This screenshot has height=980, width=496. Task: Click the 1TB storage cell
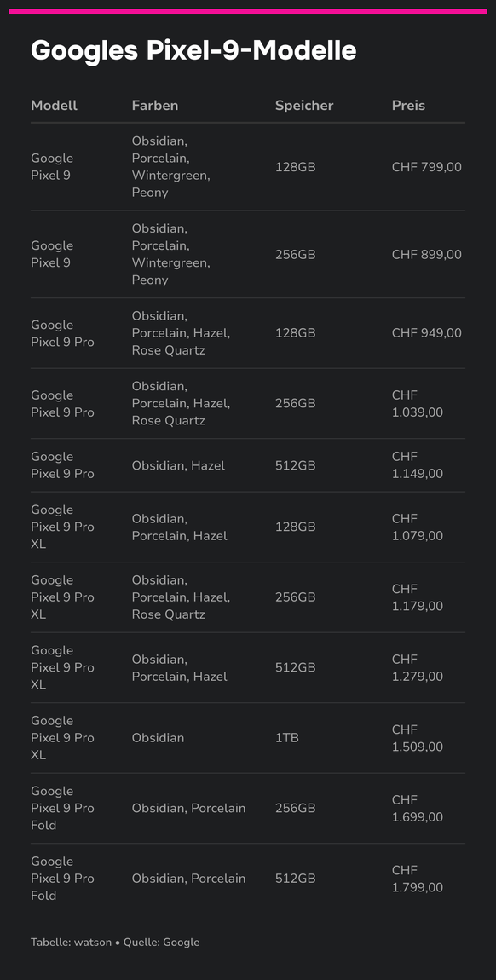point(287,738)
